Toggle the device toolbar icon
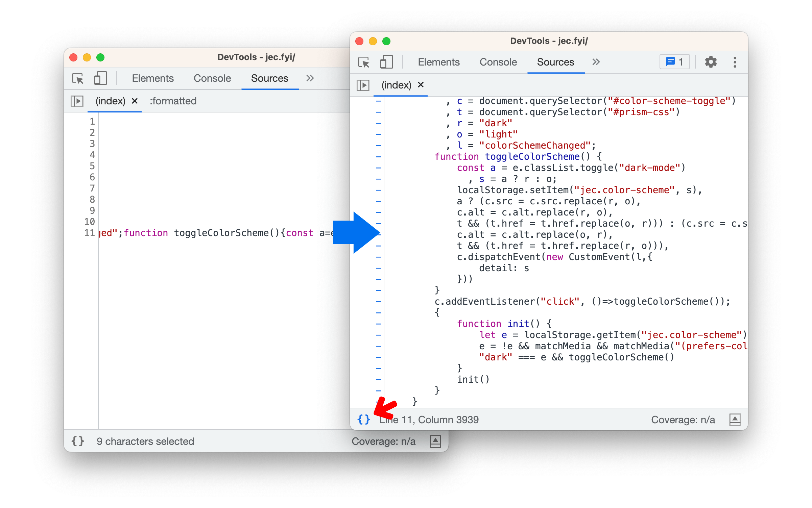Image resolution: width=812 pixels, height=508 pixels. pyautogui.click(x=386, y=61)
